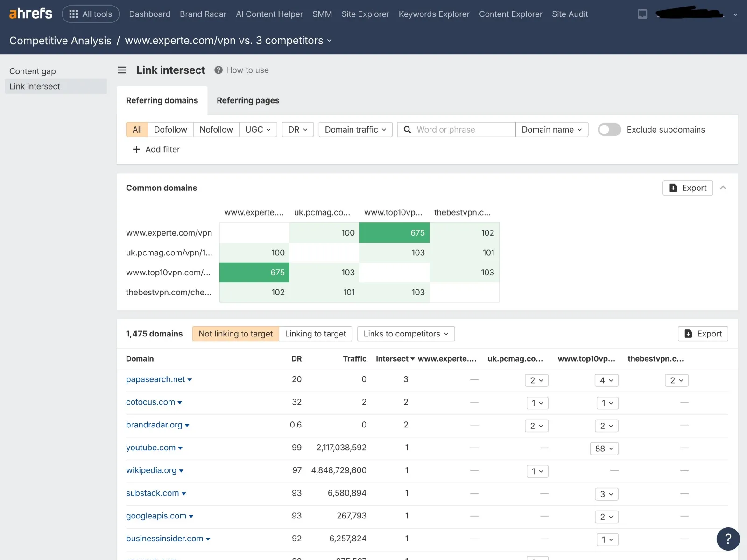Image resolution: width=747 pixels, height=560 pixels.
Task: Open Keywords Explorer
Action: click(434, 14)
